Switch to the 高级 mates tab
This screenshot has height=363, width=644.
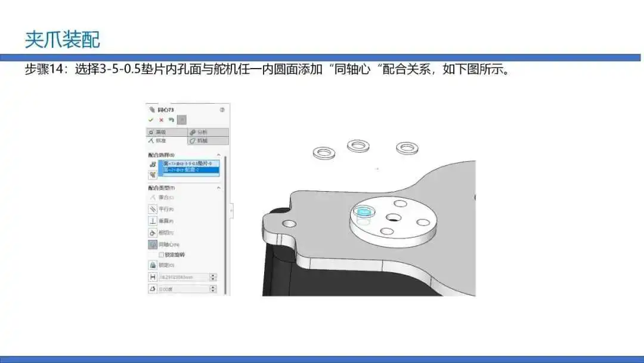(x=167, y=132)
